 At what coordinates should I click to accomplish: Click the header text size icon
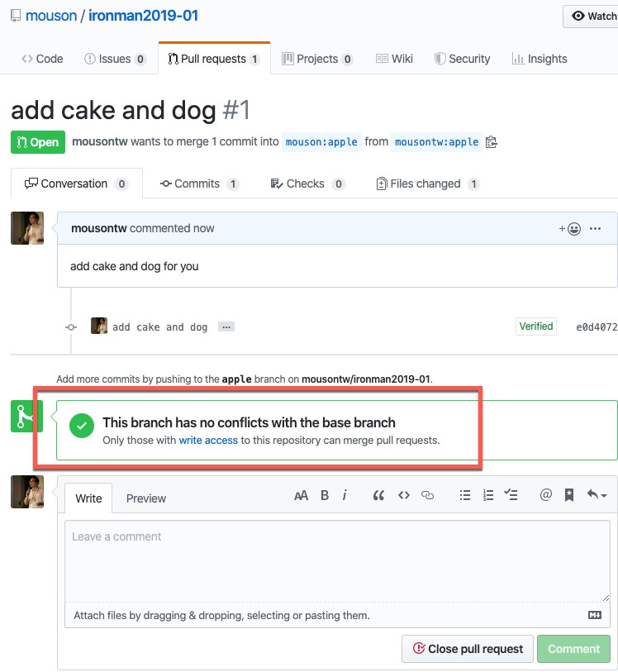click(x=301, y=495)
